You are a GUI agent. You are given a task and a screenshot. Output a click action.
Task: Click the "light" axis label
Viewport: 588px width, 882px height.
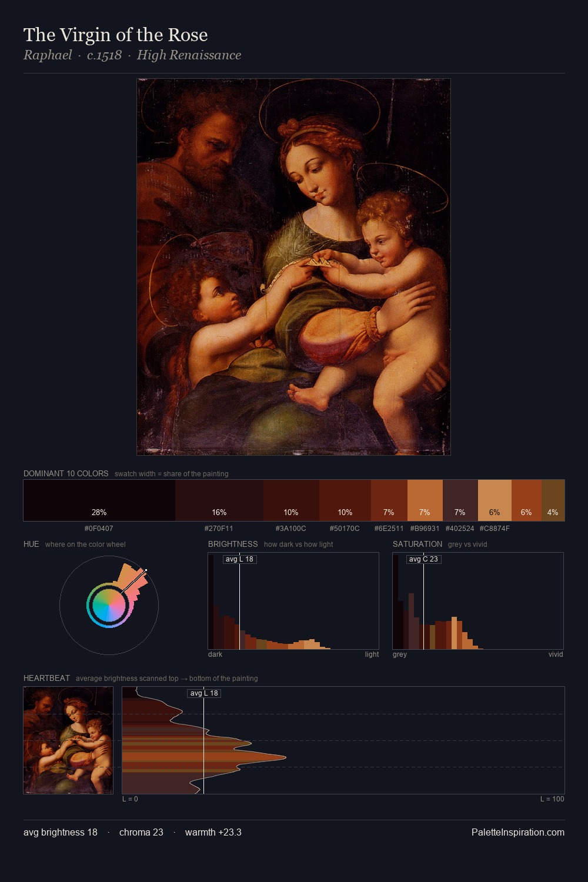click(372, 654)
